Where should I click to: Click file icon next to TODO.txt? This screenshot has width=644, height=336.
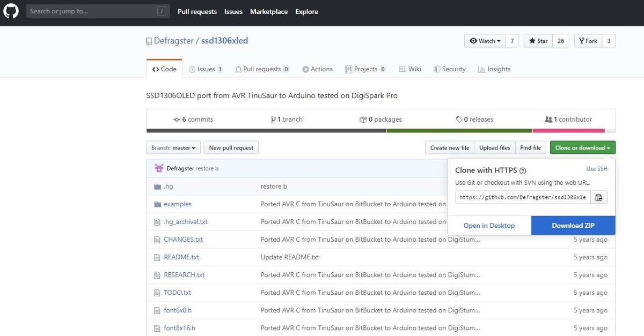[x=157, y=293]
